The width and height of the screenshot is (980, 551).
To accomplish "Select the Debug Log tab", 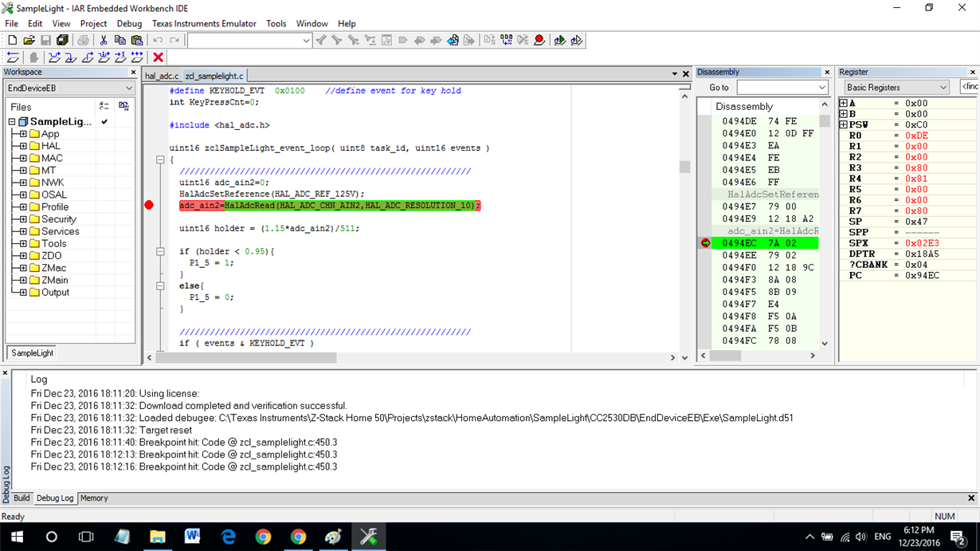I will (x=55, y=498).
